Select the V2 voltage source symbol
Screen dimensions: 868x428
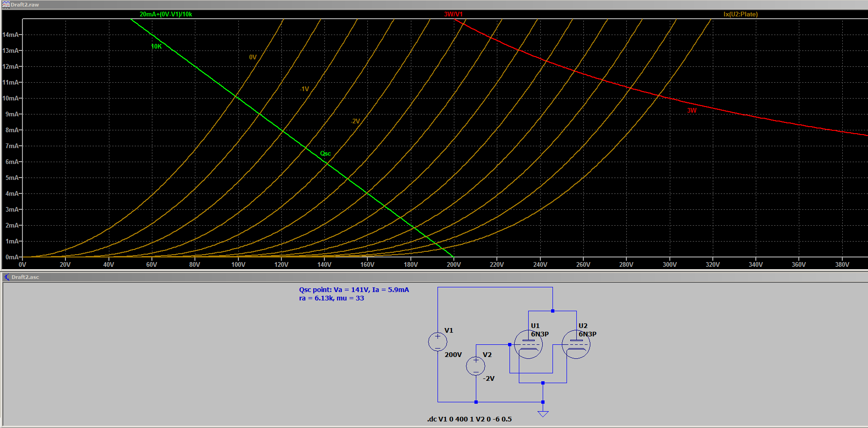(476, 365)
